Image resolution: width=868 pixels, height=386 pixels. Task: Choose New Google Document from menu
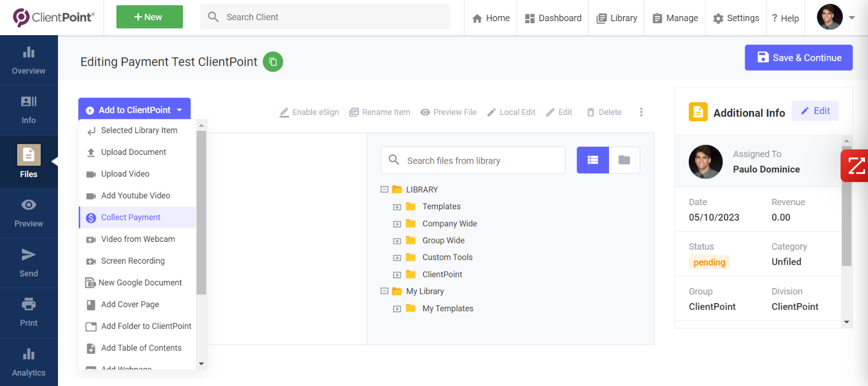(137, 283)
